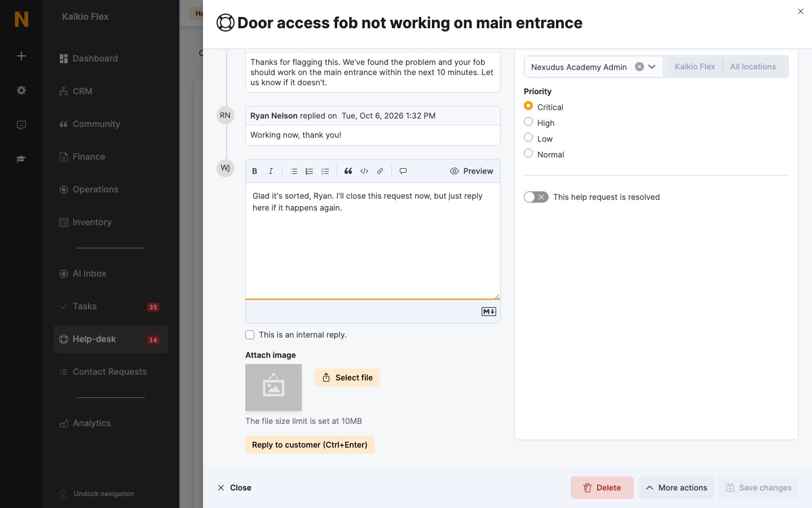Click the comment bubble toolbar icon
The width and height of the screenshot is (812, 508).
click(x=403, y=171)
